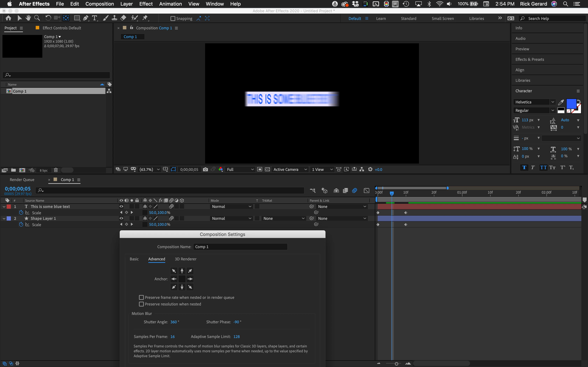Select the Pen tool in toolbar
Screen dimensions: 588x367
pos(86,18)
